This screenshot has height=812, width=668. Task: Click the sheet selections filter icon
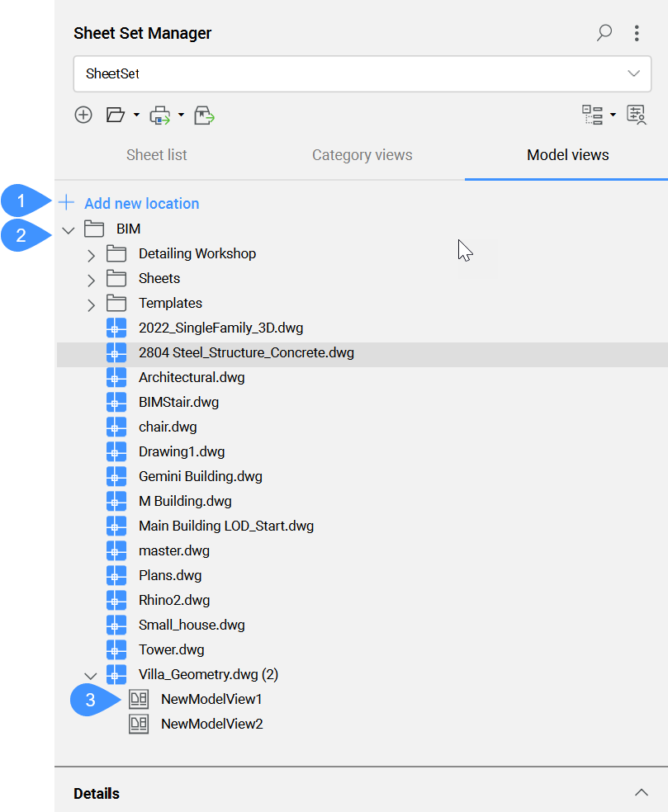click(x=635, y=115)
